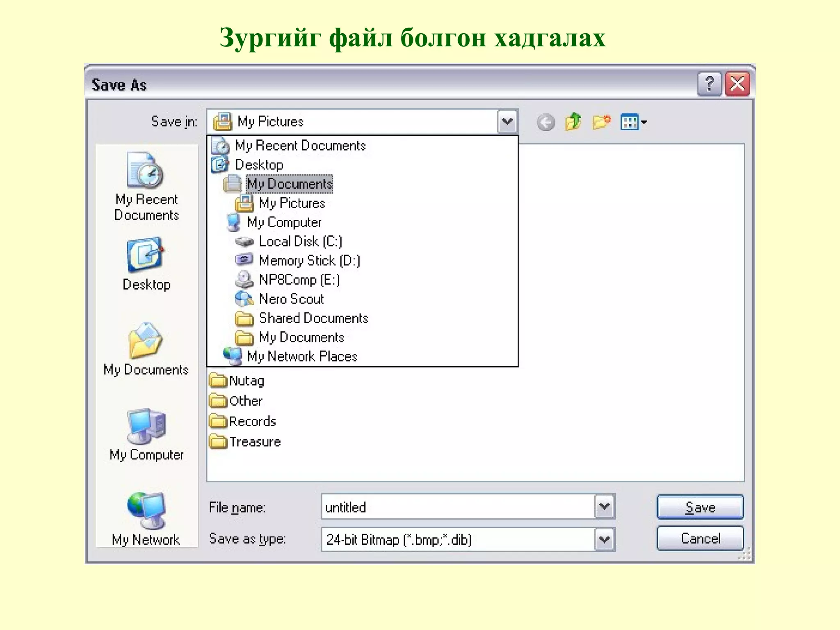The width and height of the screenshot is (840, 630).
Task: Select Shared Documents in the dropdown
Action: coord(363,318)
